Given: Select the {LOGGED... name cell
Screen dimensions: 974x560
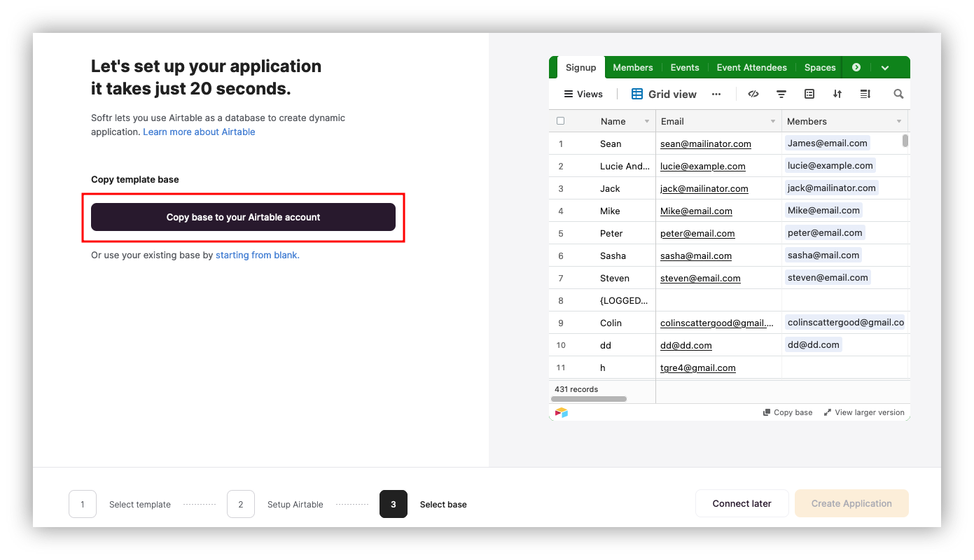Looking at the screenshot, I should click(625, 300).
